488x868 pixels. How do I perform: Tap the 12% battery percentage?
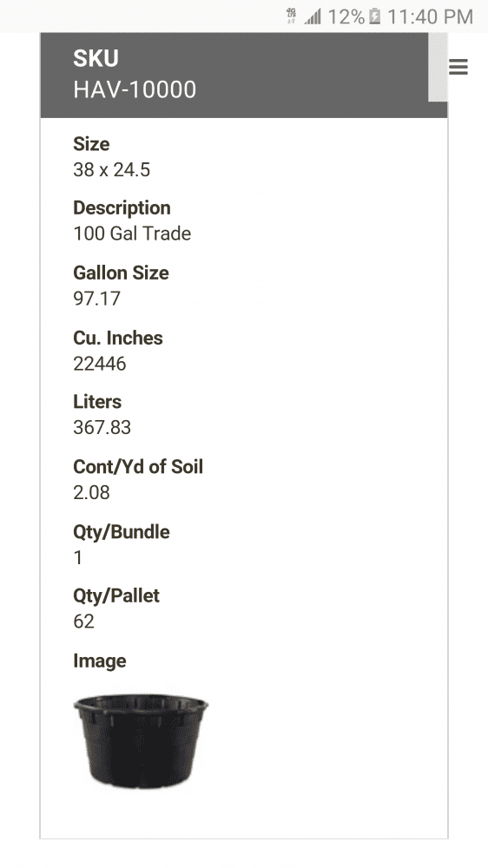pyautogui.click(x=346, y=16)
